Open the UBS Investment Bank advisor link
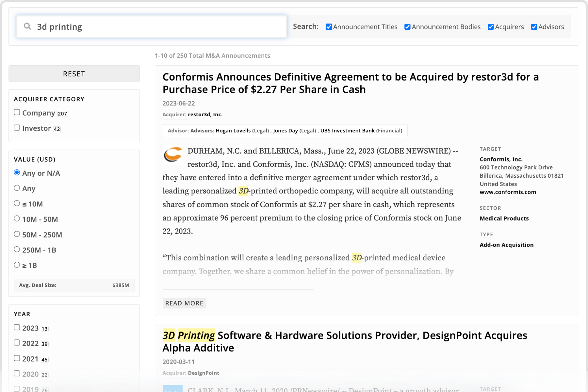The width and height of the screenshot is (588, 392). point(347,131)
